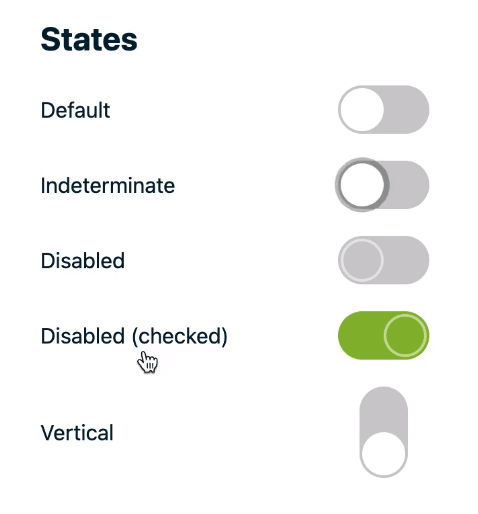Viewport: 478px width, 514px height.
Task: Click the white knob of the Vertical switch
Action: [383, 454]
